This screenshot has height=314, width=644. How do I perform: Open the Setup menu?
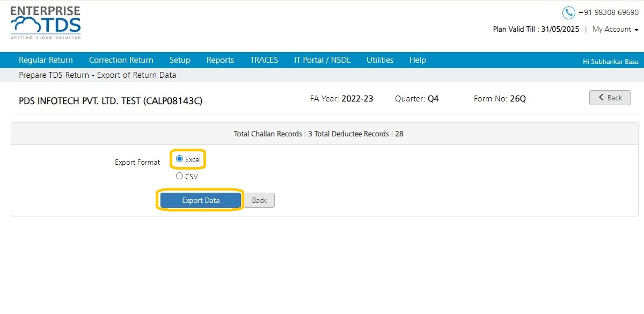click(180, 60)
